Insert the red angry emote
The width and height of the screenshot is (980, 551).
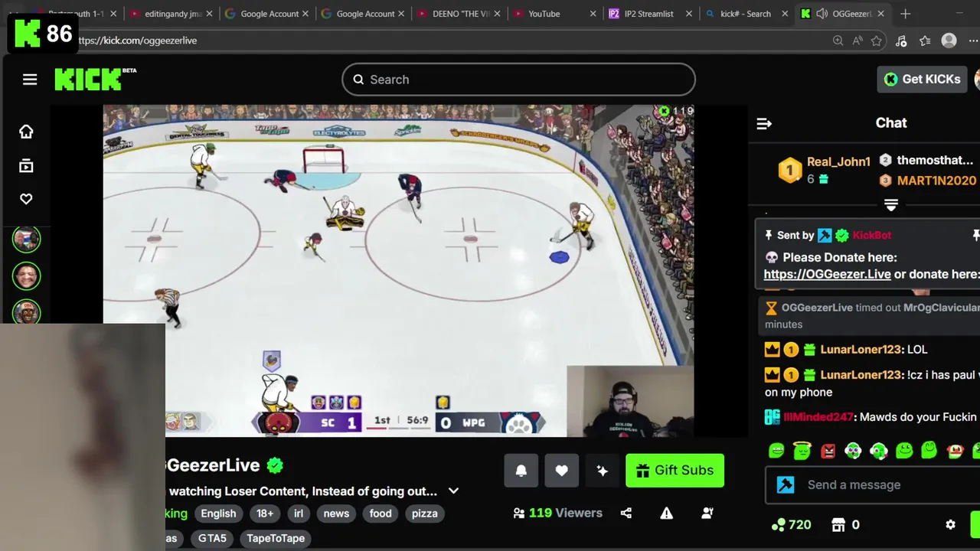pos(828,451)
